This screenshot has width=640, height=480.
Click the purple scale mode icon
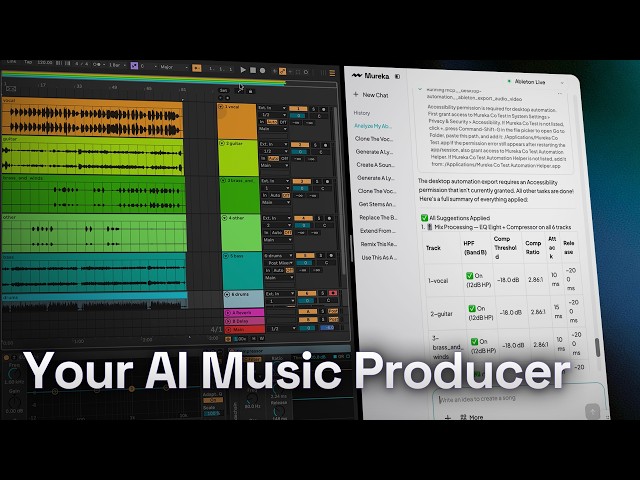[x=134, y=66]
